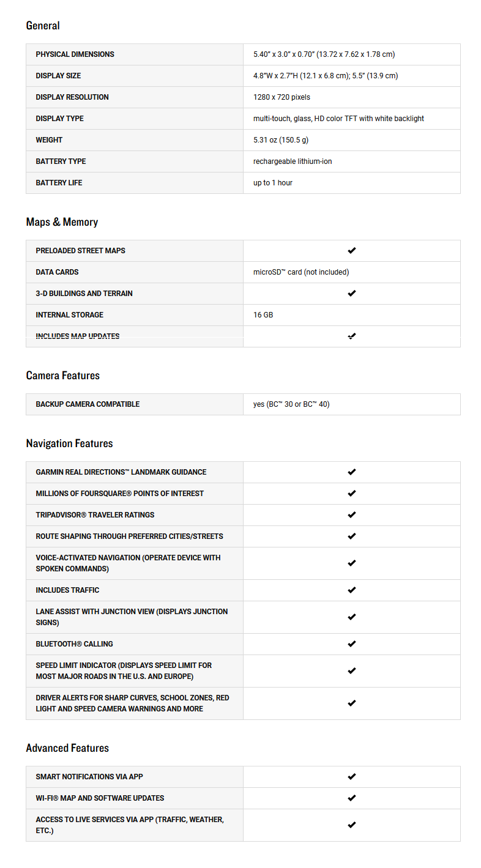Click the Driver Alerts row checkmark

pyautogui.click(x=352, y=703)
